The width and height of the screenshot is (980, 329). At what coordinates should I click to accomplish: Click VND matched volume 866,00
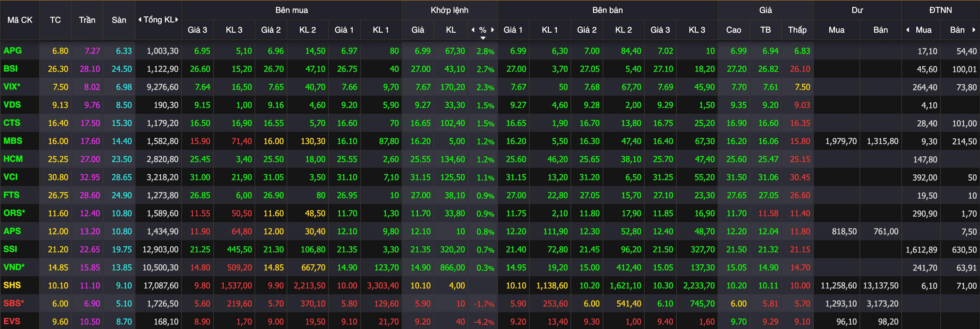[x=452, y=267]
